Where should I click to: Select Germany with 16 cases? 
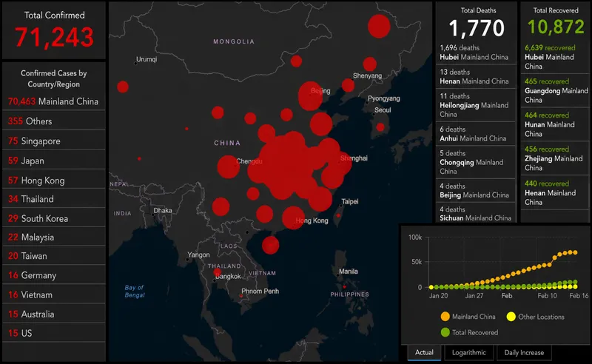click(53, 275)
